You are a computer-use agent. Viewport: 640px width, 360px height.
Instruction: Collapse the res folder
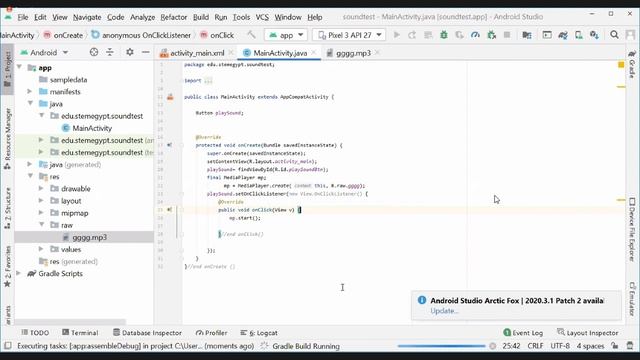pos(30,176)
